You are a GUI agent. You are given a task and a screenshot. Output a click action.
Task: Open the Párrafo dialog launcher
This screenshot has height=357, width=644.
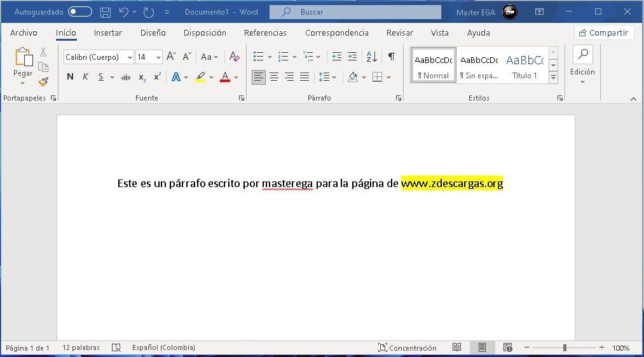pos(399,98)
